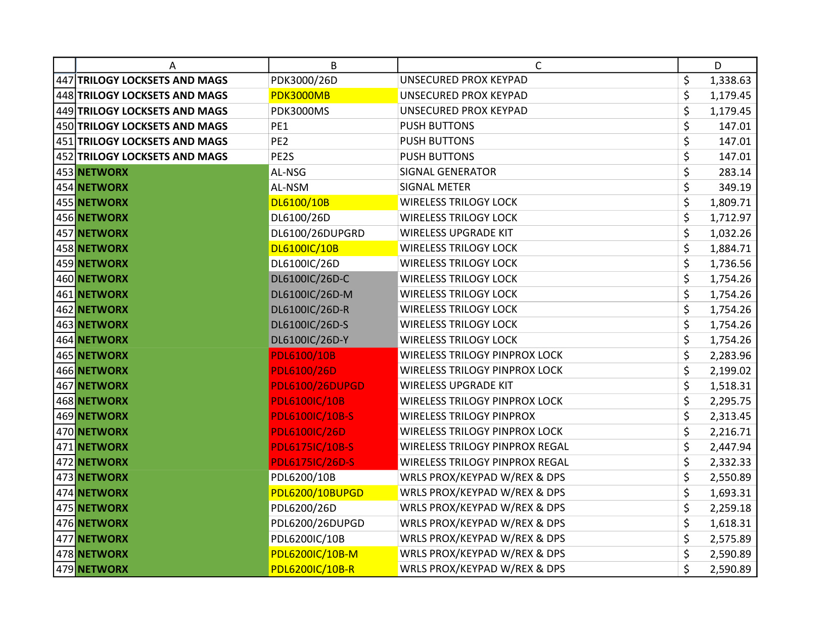Select cell AL-NSG

pos(334,172)
